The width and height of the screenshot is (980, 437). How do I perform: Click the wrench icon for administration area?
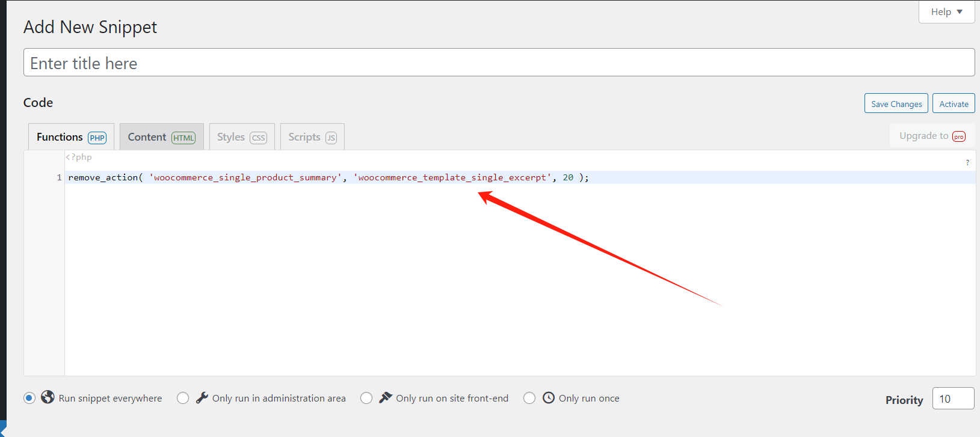202,398
